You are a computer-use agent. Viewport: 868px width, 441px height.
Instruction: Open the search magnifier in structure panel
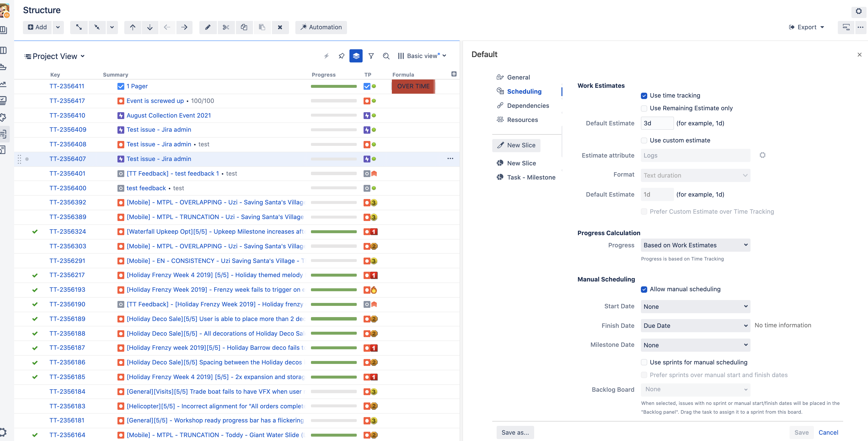[x=386, y=56]
